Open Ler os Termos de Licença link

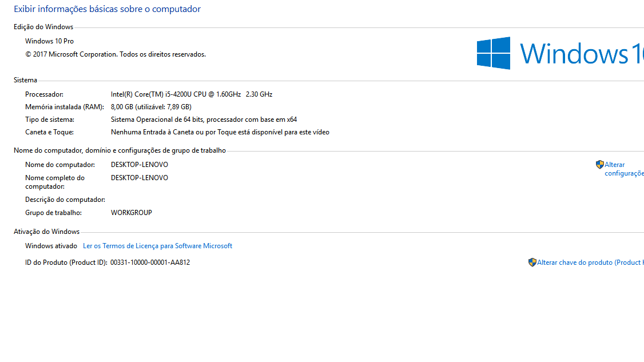(157, 246)
